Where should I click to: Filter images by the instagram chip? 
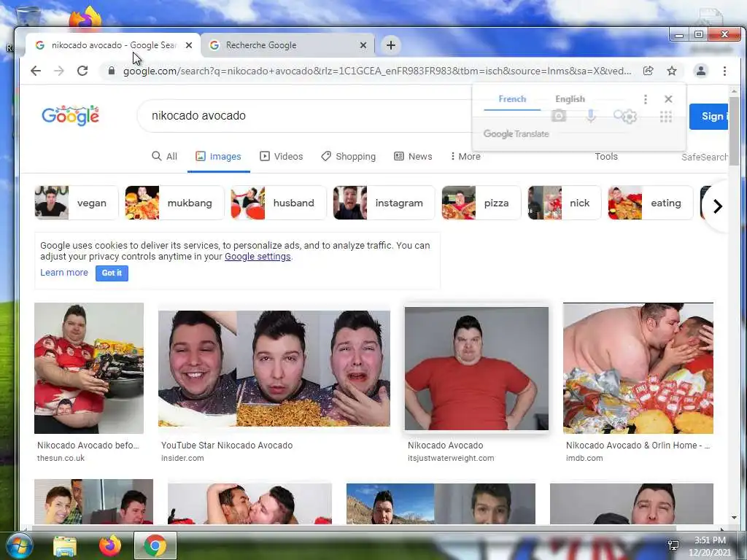(384, 203)
